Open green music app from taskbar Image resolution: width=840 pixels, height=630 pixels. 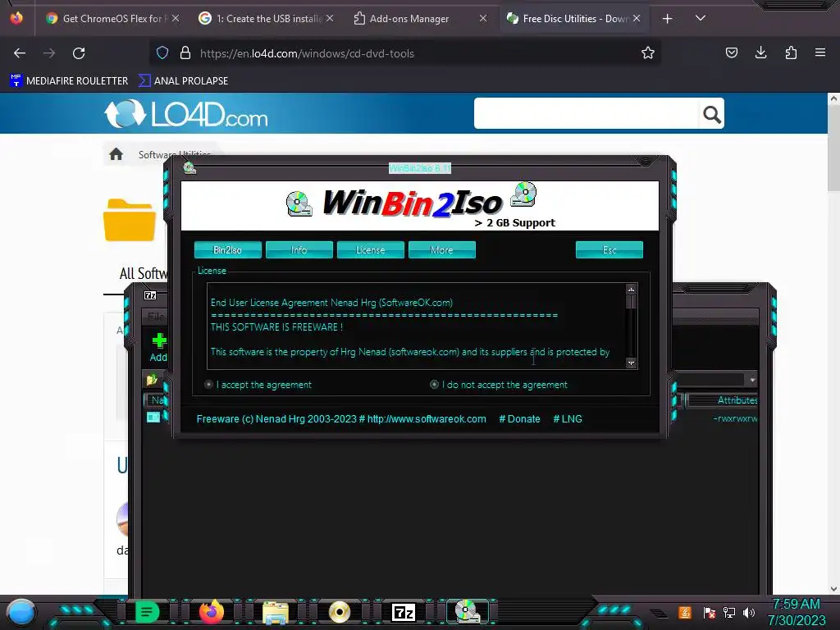147,612
